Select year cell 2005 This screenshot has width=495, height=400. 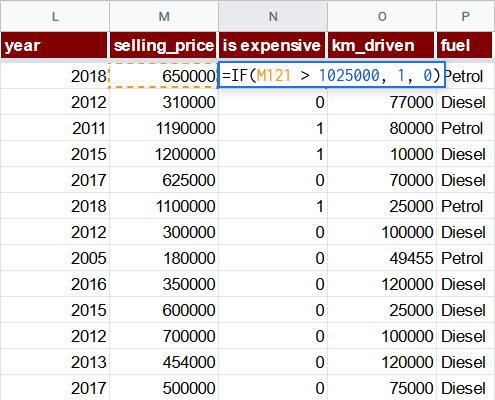[55, 258]
